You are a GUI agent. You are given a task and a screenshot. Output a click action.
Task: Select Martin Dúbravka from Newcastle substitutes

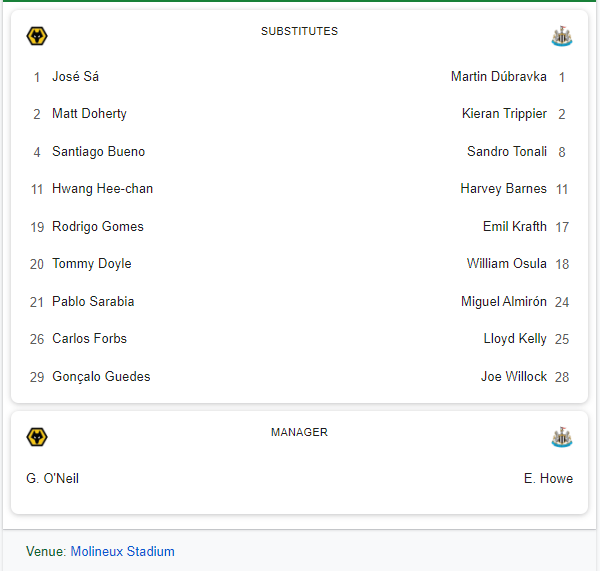(499, 77)
